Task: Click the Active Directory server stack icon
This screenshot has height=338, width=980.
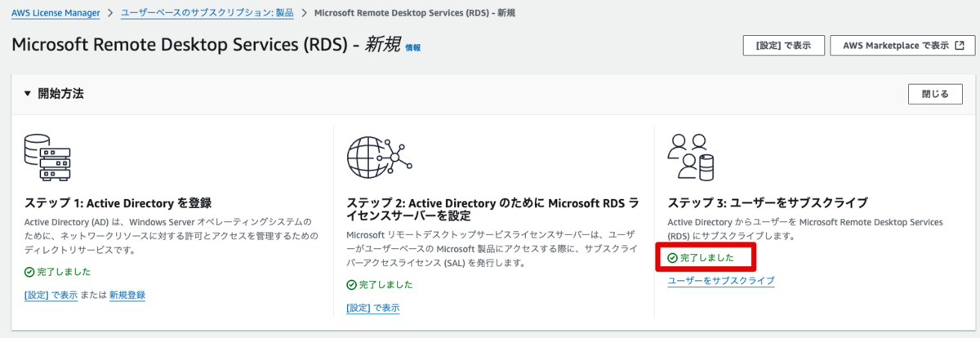Action: point(47,158)
